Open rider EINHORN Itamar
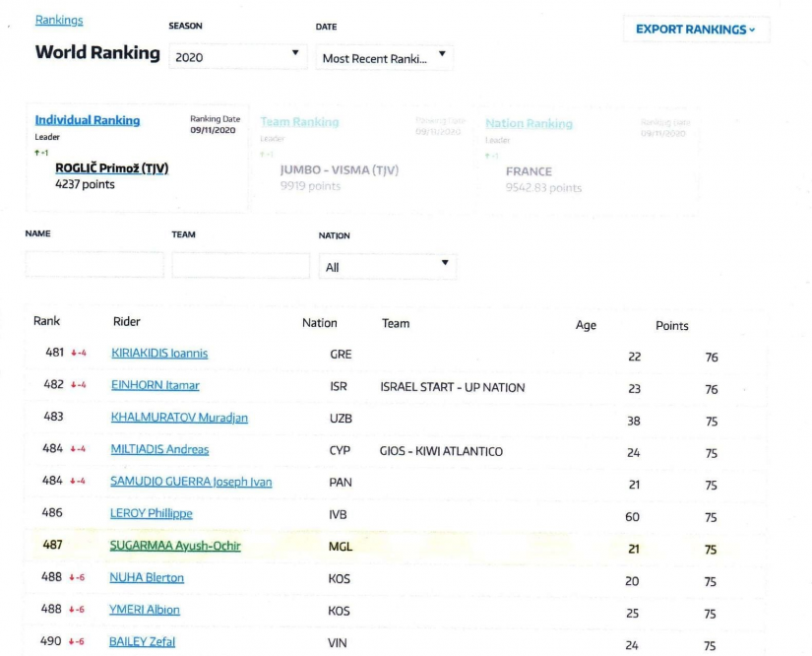This screenshot has width=812, height=656. coord(156,385)
